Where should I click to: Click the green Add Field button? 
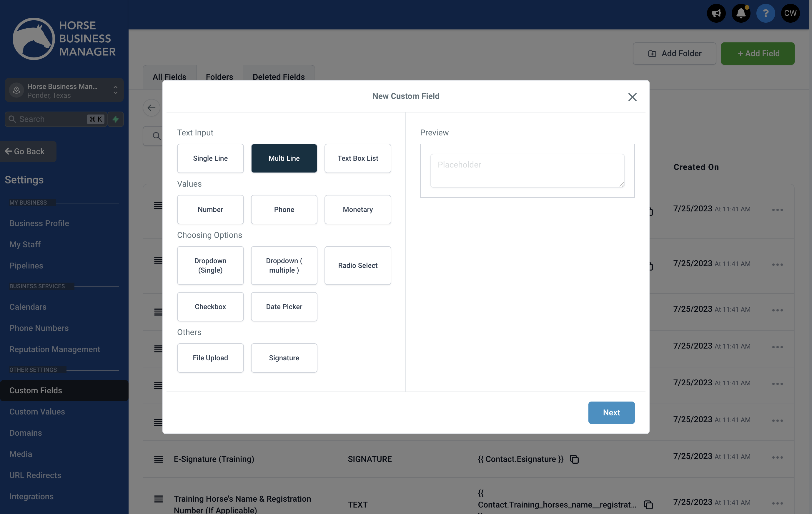[x=758, y=53]
